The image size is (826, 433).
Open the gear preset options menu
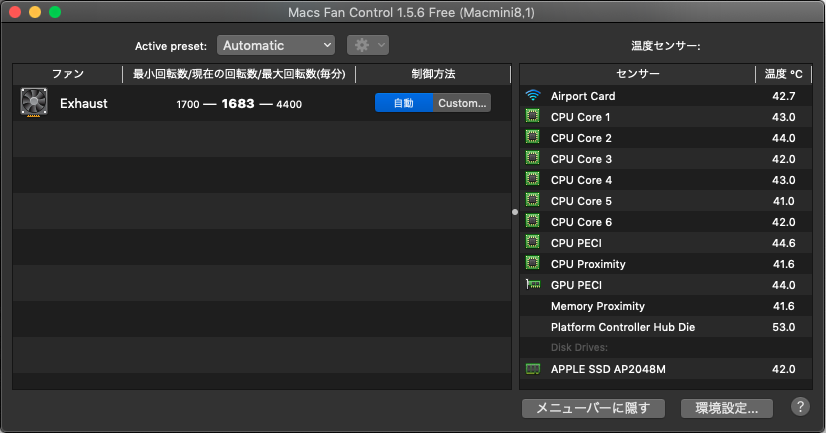(x=367, y=45)
